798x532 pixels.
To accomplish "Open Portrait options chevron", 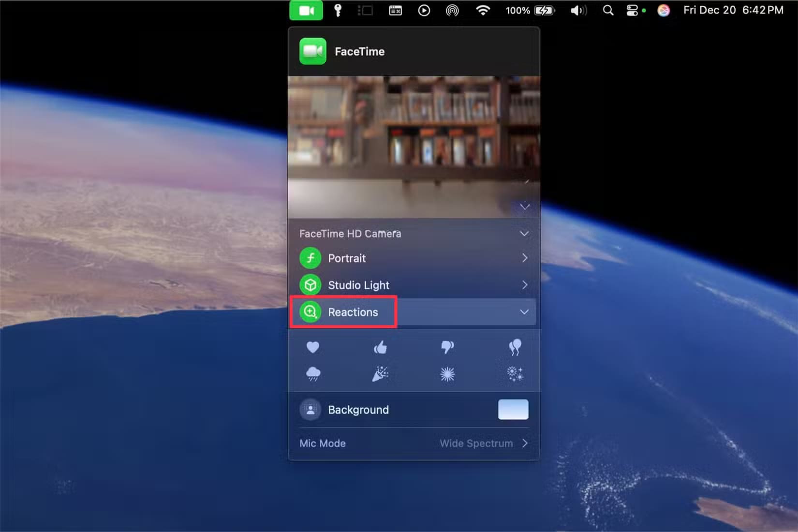I will pos(525,258).
